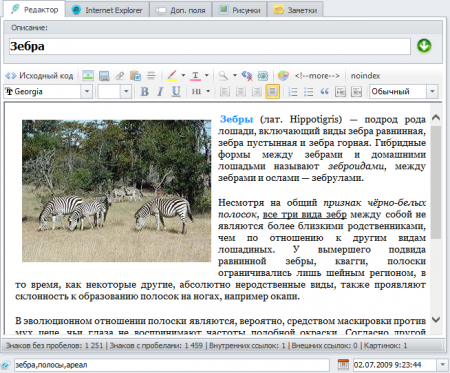Toggle italic formatting

(x=160, y=91)
